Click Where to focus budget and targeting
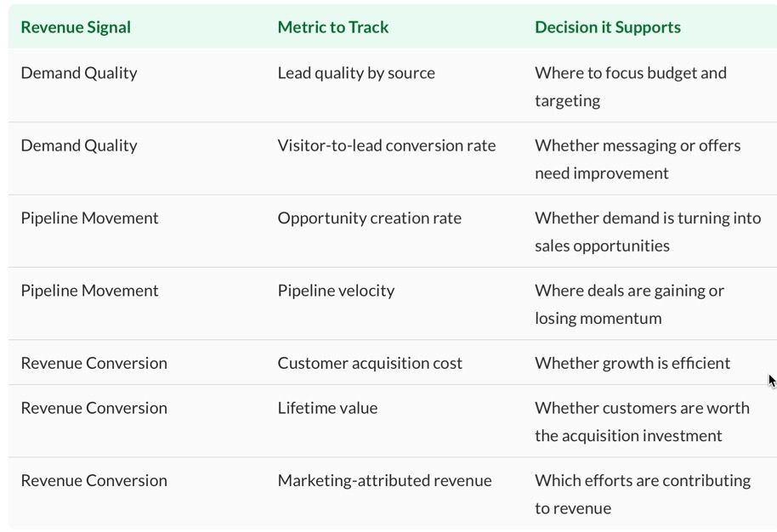 pos(630,87)
